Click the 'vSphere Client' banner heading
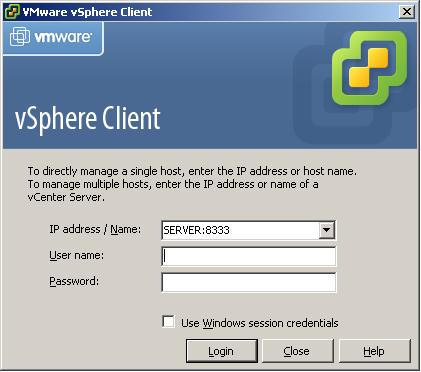 pyautogui.click(x=88, y=119)
